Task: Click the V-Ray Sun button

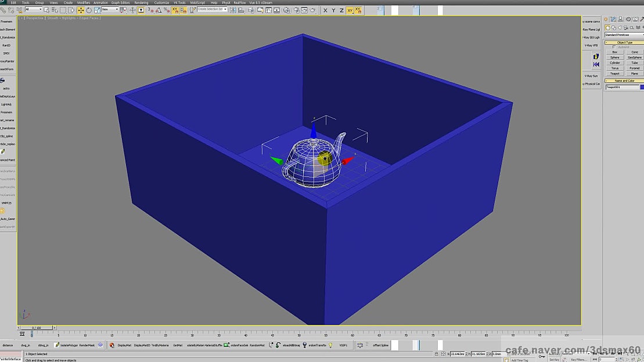Action: (591, 75)
